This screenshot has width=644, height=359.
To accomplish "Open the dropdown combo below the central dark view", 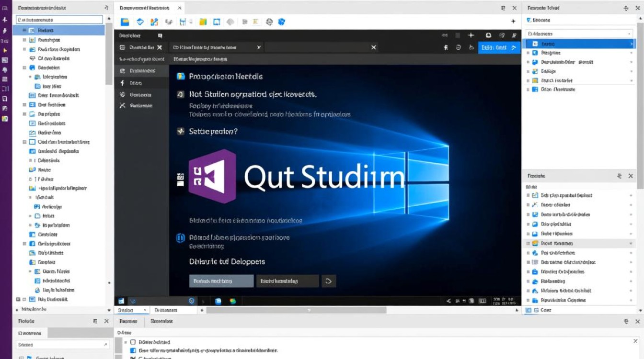I will (131, 310).
